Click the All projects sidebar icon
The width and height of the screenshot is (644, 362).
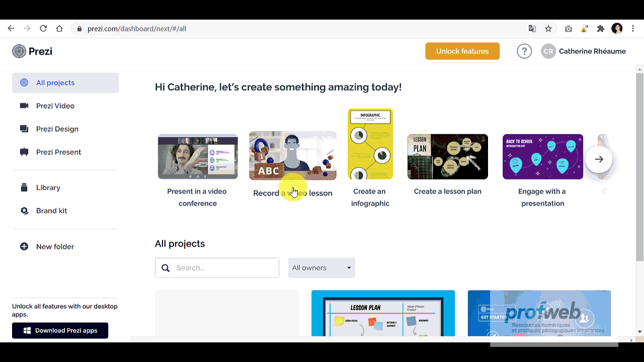pos(24,83)
